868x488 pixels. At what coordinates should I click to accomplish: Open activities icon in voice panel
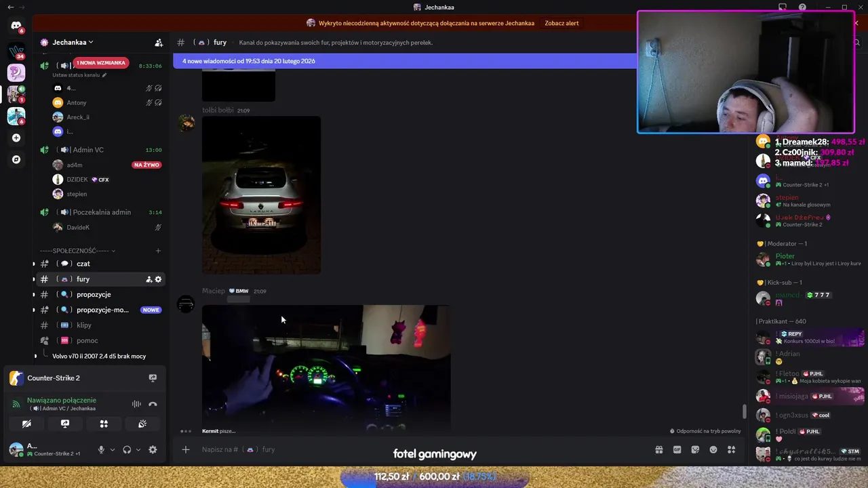pos(104,424)
